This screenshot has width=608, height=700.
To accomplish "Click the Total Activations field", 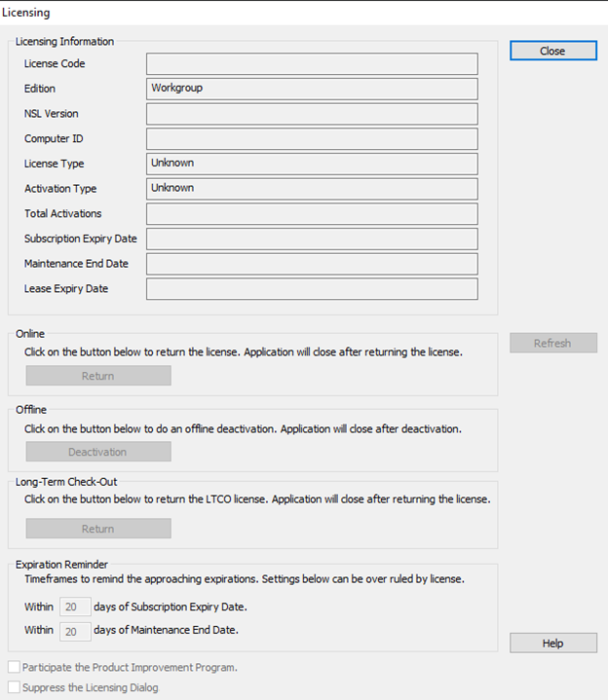I will coord(312,214).
